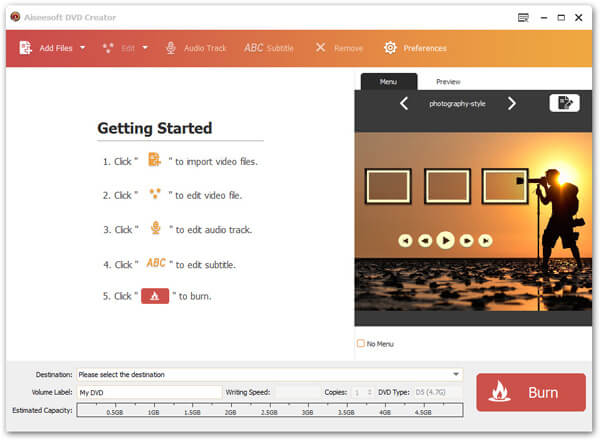Click the Burn button
The height and width of the screenshot is (440, 600).
531,393
